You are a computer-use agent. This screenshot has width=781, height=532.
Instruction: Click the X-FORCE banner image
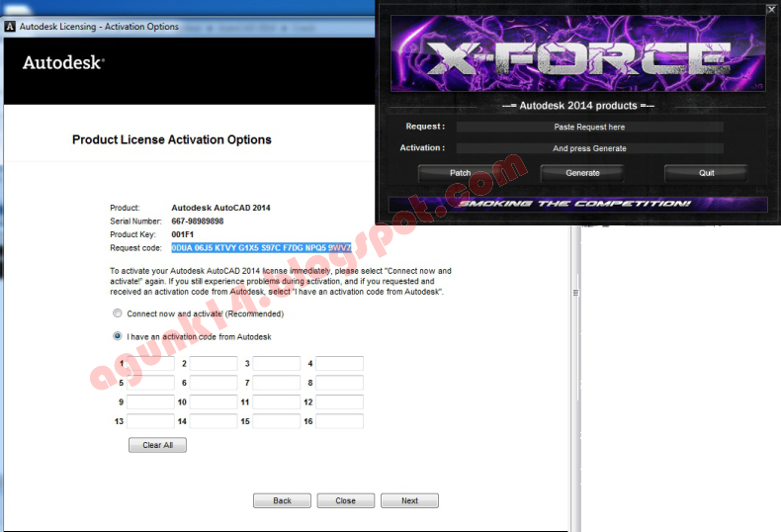577,53
